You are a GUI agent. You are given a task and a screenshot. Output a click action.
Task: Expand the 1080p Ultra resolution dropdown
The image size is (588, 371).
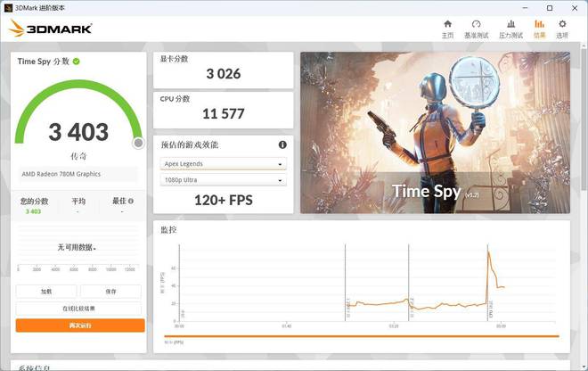coord(224,180)
